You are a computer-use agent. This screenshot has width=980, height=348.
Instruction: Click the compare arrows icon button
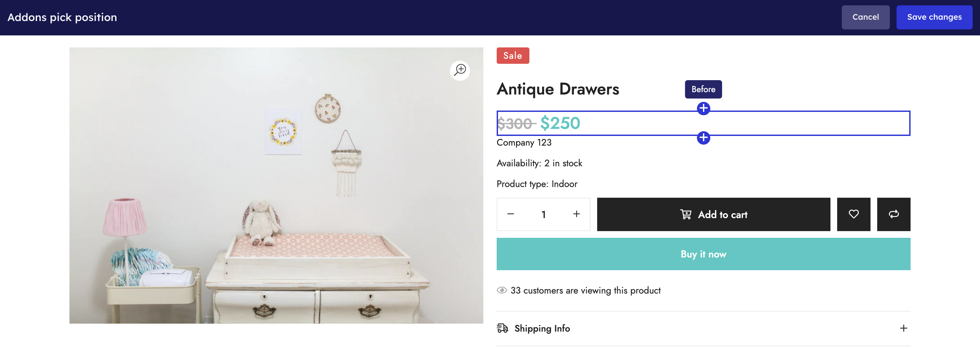(x=893, y=214)
